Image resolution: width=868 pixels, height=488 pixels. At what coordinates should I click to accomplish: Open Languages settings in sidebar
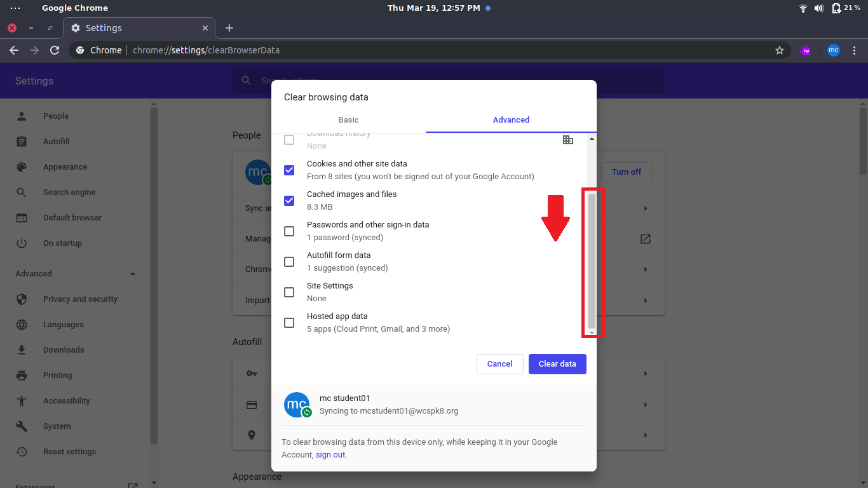(x=64, y=325)
